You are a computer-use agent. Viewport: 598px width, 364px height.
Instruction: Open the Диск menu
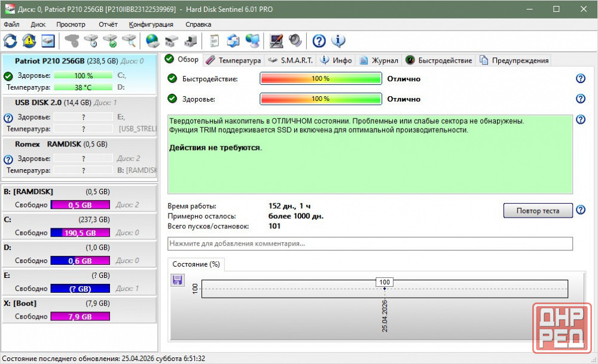[38, 25]
